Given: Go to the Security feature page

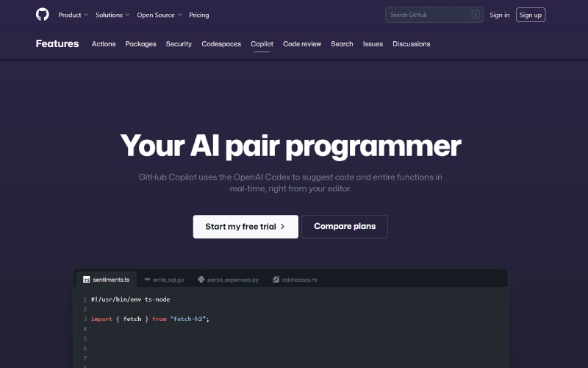Looking at the screenshot, I should pyautogui.click(x=179, y=44).
